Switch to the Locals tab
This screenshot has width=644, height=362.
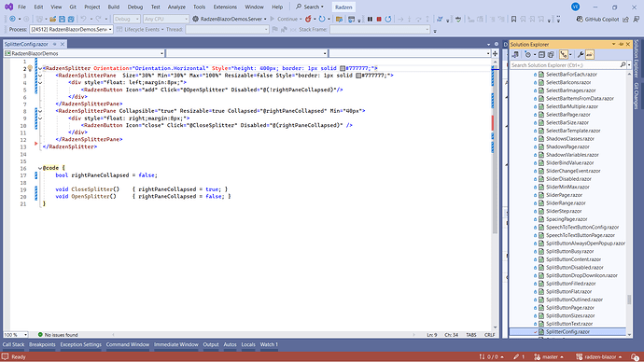(x=248, y=344)
